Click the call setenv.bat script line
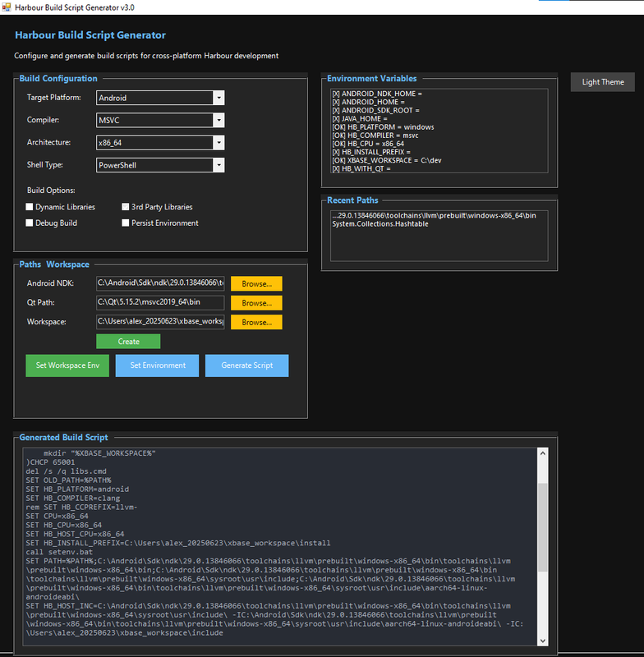644x657 pixels. pyautogui.click(x=59, y=552)
